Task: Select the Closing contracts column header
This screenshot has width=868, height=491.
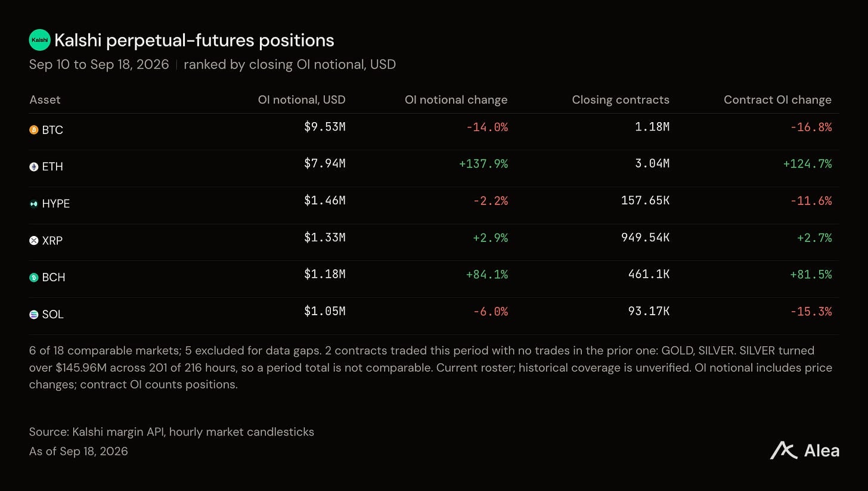Action: (621, 100)
